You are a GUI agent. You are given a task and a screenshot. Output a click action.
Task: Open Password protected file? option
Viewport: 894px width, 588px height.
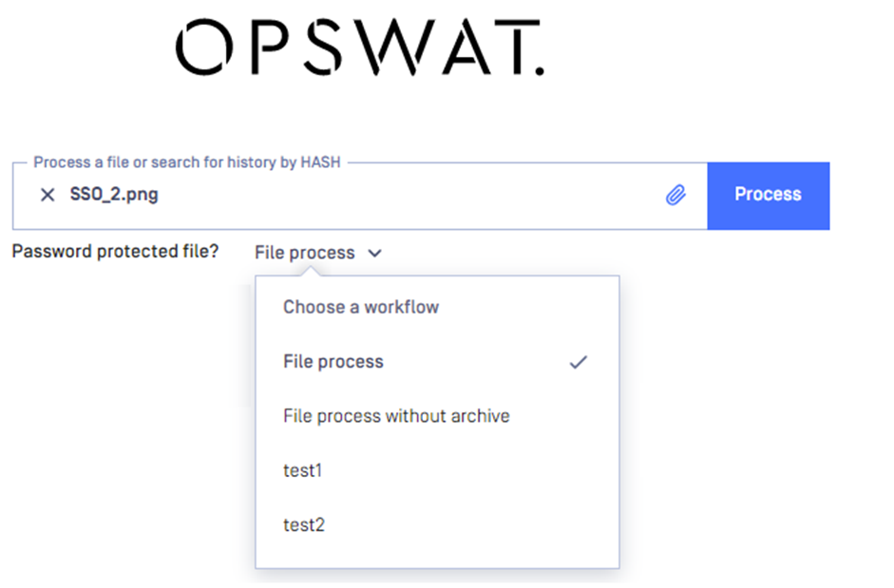point(115,252)
